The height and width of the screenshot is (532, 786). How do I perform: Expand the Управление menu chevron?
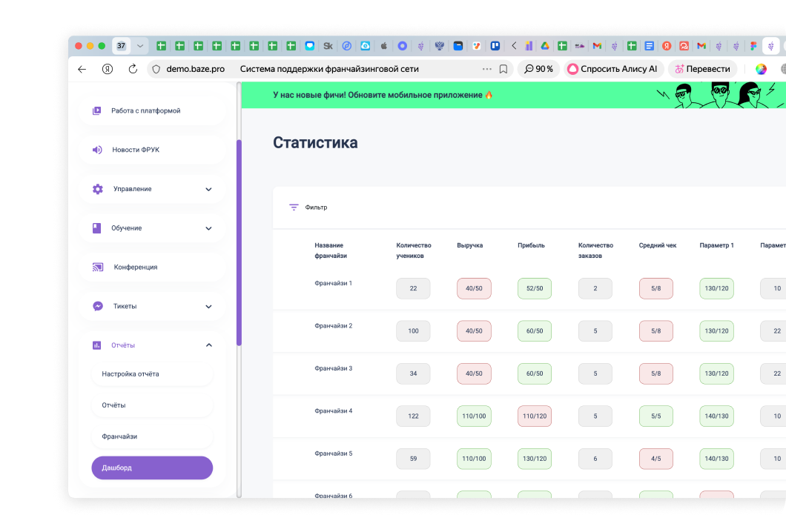(208, 189)
